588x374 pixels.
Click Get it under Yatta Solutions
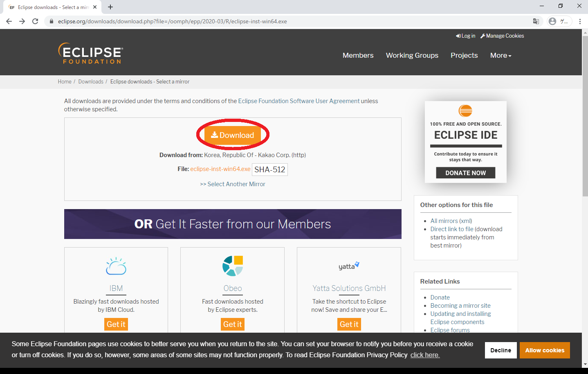click(x=349, y=324)
